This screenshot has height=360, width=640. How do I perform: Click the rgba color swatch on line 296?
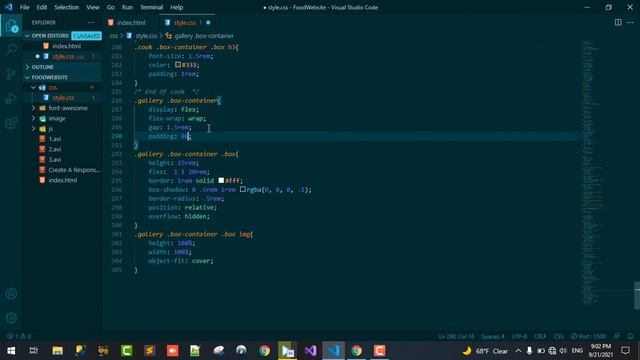243,189
